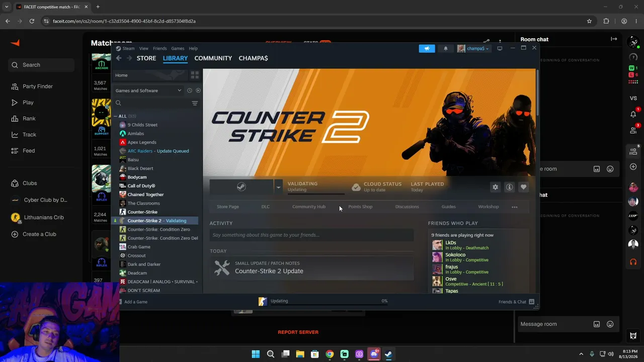Open the CHAMPA$ profile tab
644x362 pixels.
point(253,58)
